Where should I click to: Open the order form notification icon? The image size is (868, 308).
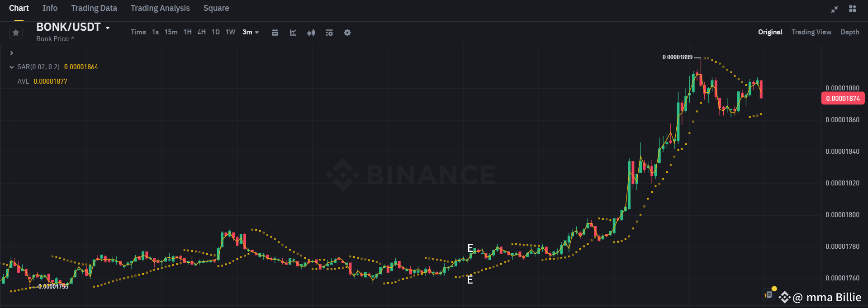(768, 294)
